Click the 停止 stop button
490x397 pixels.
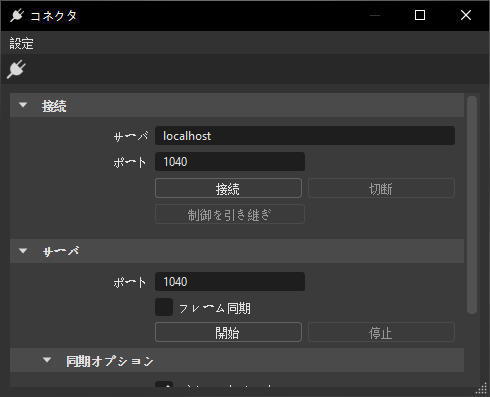381,332
